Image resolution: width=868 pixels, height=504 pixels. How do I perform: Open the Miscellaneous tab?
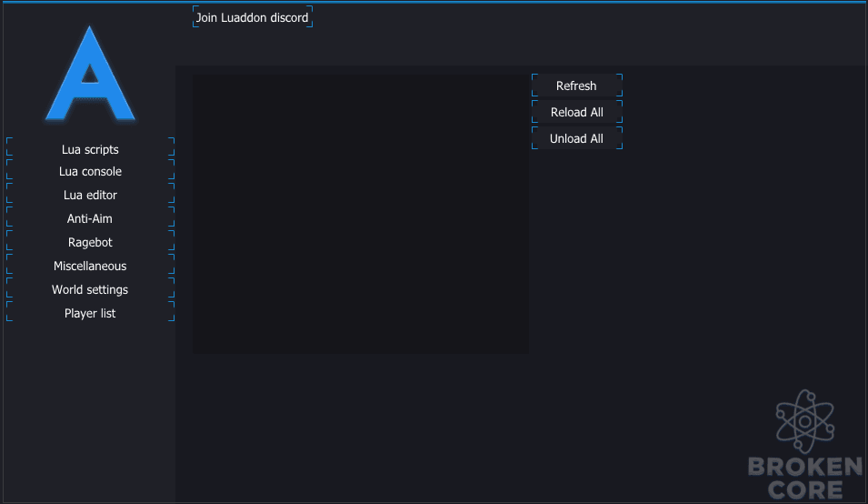click(x=90, y=266)
